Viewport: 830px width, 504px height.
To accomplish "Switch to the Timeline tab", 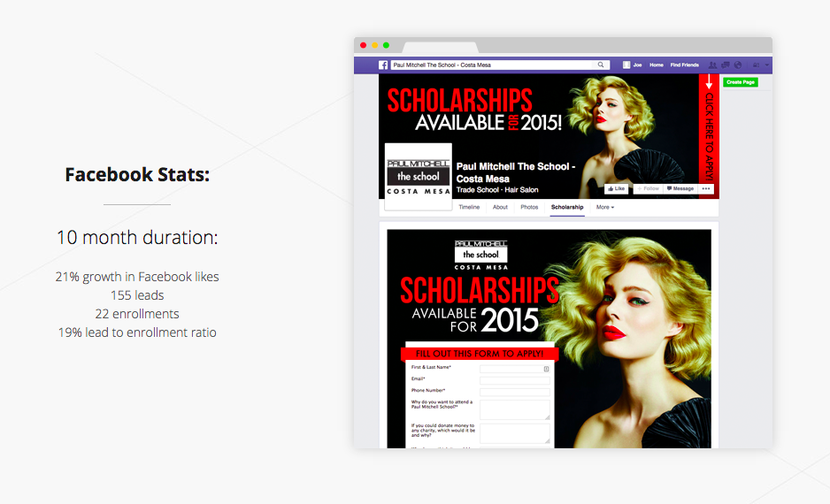I will [x=469, y=207].
